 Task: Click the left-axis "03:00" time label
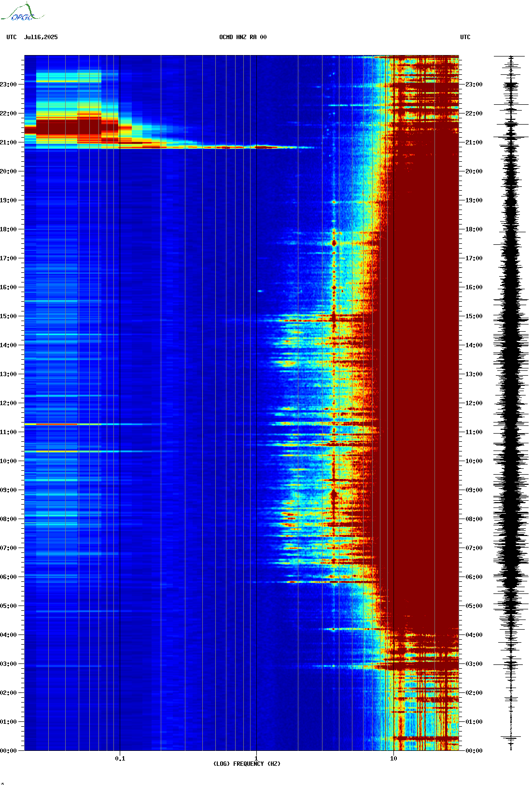(8, 664)
